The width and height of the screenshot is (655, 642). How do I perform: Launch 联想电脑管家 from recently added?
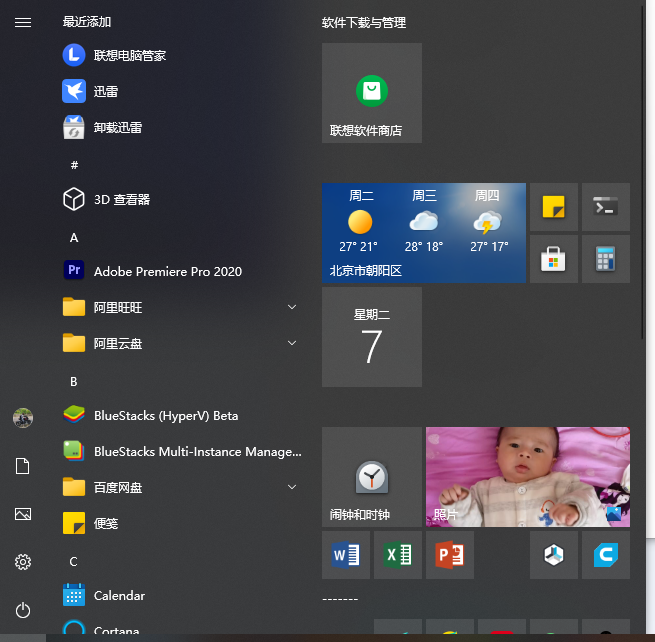(182, 55)
